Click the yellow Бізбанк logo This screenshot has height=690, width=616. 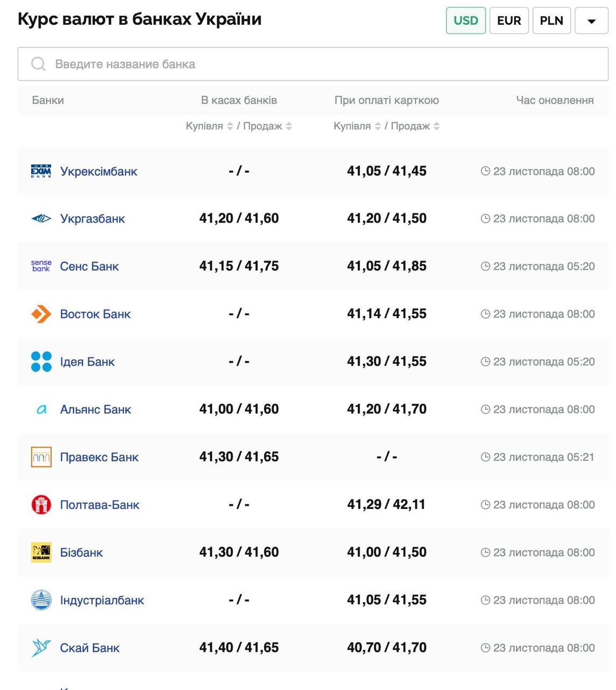(41, 553)
